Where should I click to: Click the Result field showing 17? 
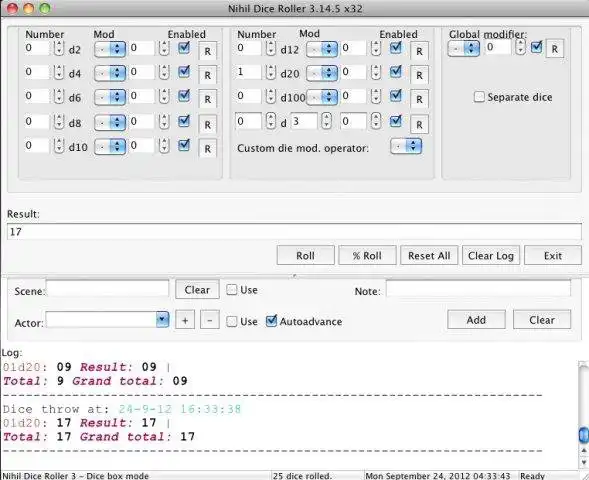point(294,232)
